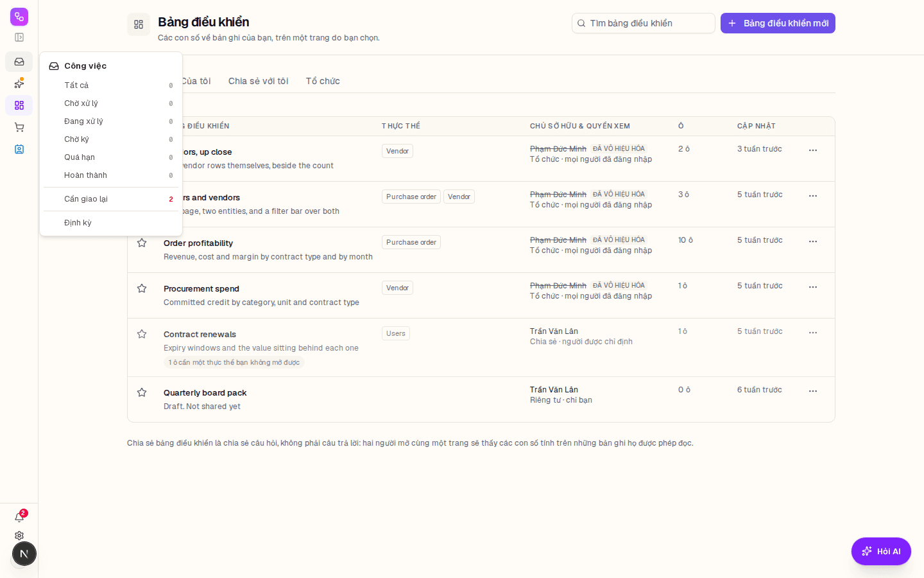Open more options for Procurement spend row
This screenshot has width=924, height=578.
pos(813,287)
